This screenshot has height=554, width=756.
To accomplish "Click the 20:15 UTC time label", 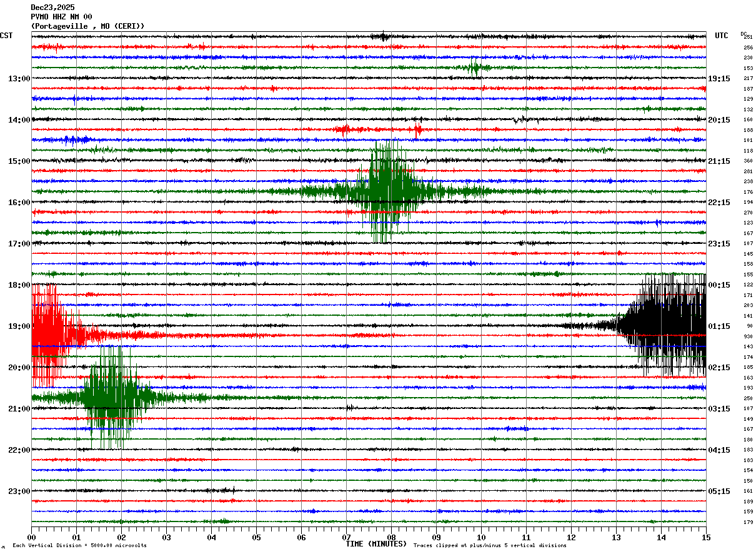I will [719, 120].
